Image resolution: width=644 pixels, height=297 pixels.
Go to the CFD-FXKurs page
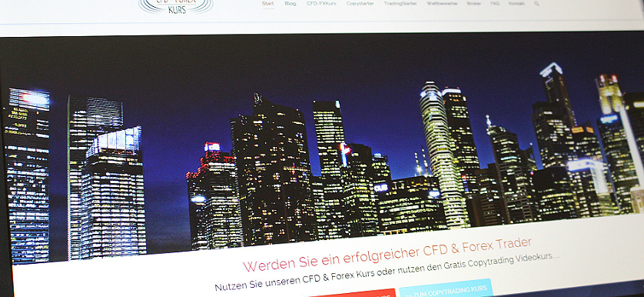[321, 3]
